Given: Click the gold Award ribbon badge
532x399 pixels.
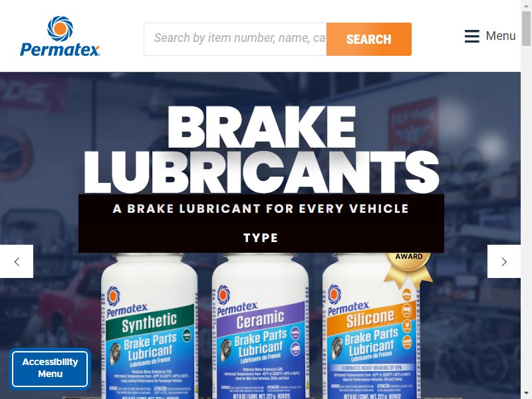Looking at the screenshot, I should [408, 268].
